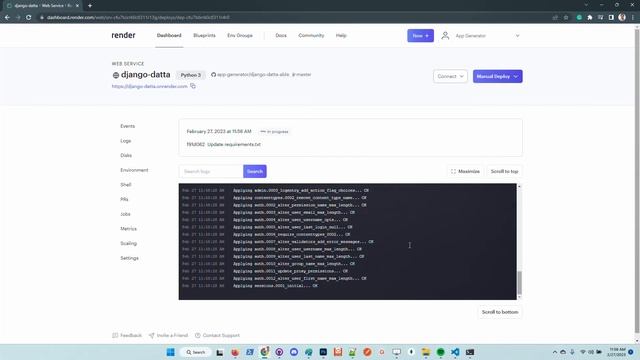Click the page vertical scrollbar
Viewport: 640px width, 360px height.
click(x=637, y=182)
